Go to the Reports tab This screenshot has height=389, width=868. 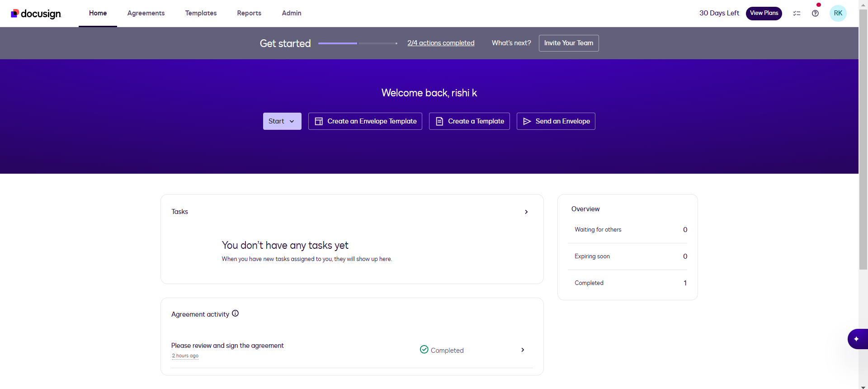click(x=249, y=13)
